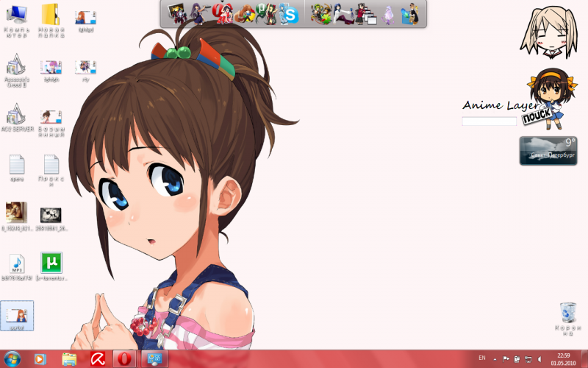This screenshot has width=588, height=368.
Task: Open the ICQ flower icon in dock
Action: pyautogui.click(x=321, y=14)
